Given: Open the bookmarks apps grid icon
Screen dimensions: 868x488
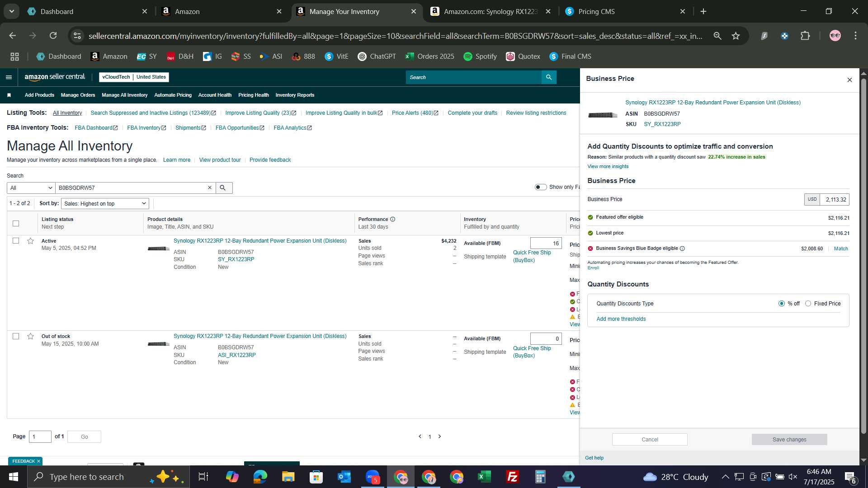Looking at the screenshot, I should click(14, 56).
